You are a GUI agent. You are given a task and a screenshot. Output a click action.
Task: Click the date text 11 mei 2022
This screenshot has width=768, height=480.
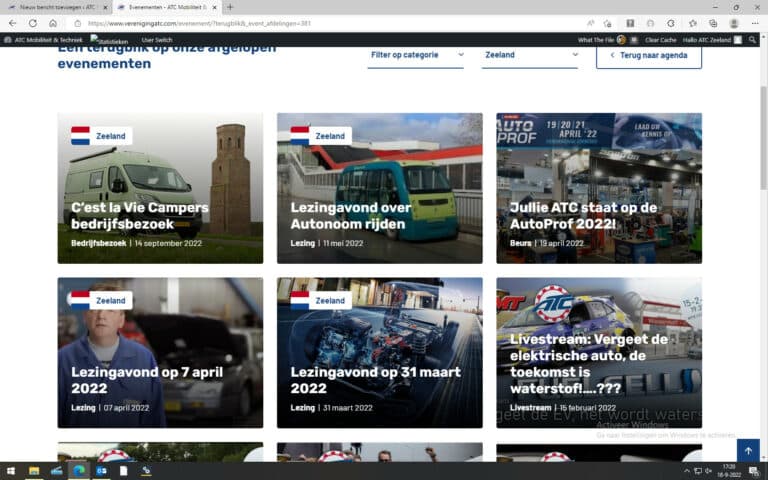coord(343,243)
